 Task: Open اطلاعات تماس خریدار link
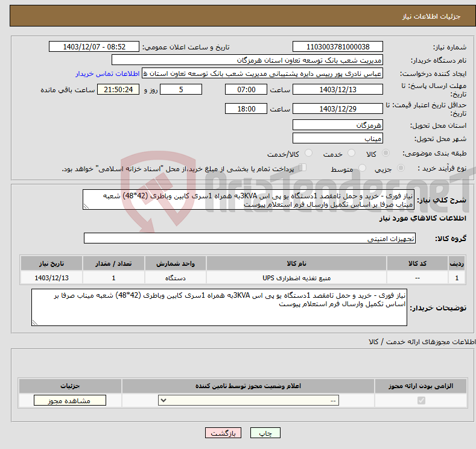click(x=107, y=74)
